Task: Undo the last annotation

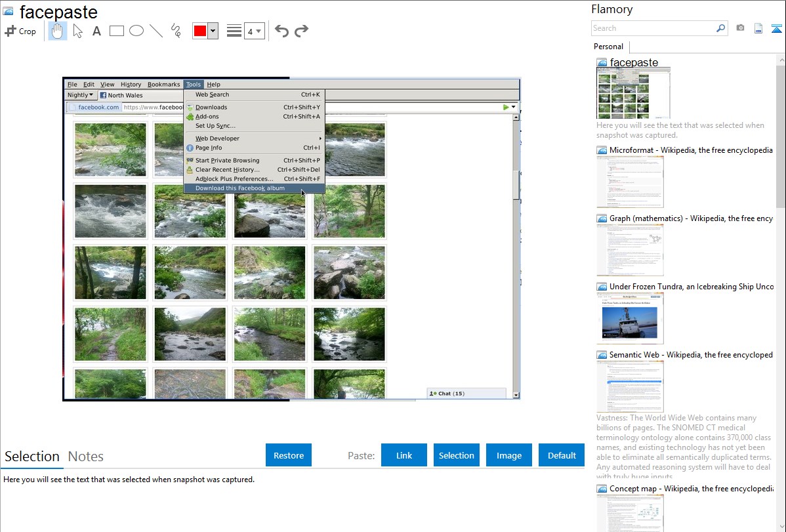Action: 281,31
